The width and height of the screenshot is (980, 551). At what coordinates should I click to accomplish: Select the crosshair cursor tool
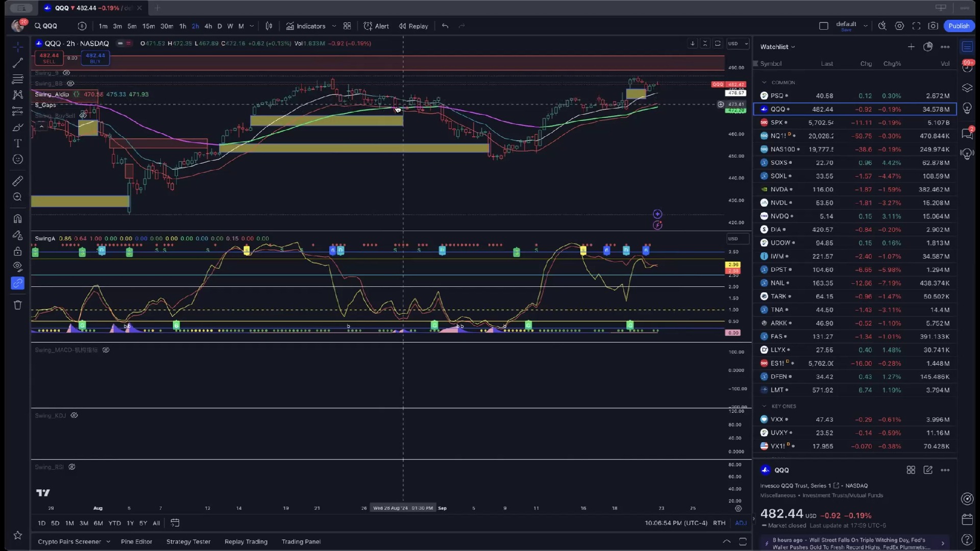[x=18, y=47]
